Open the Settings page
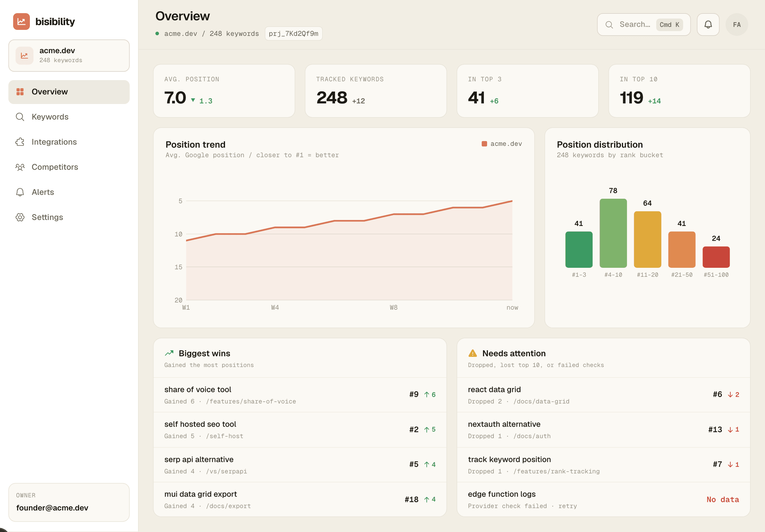This screenshot has height=532, width=765. 69,217
